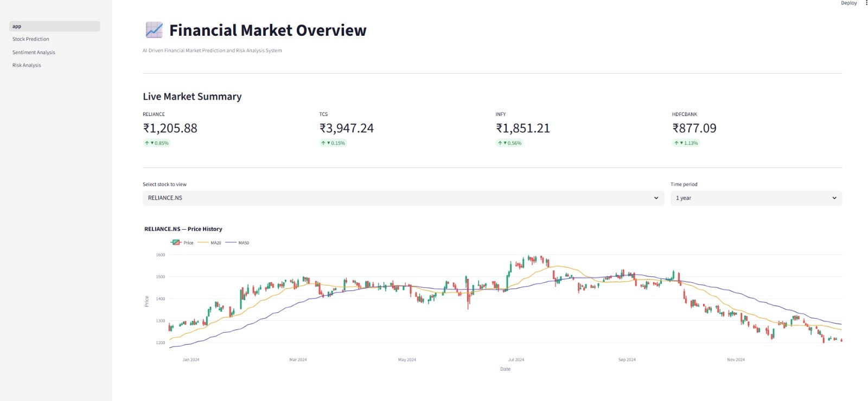868x401 pixels.
Task: Navigate to the Risk Analysis page
Action: 27,65
